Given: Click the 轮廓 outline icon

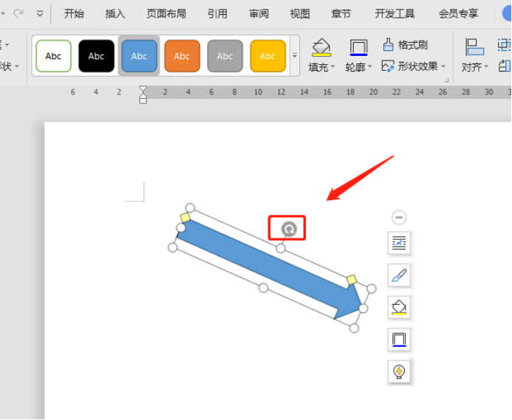Looking at the screenshot, I should (x=358, y=48).
